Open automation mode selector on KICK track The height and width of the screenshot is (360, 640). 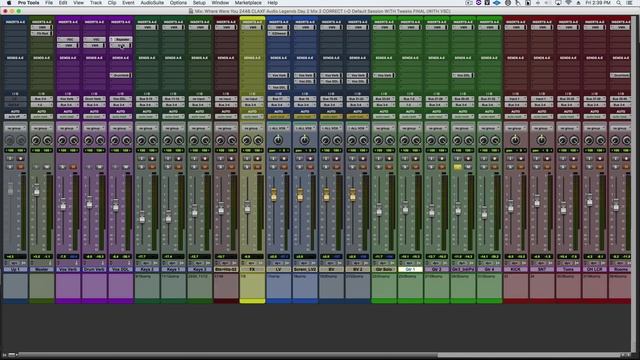pos(516,117)
